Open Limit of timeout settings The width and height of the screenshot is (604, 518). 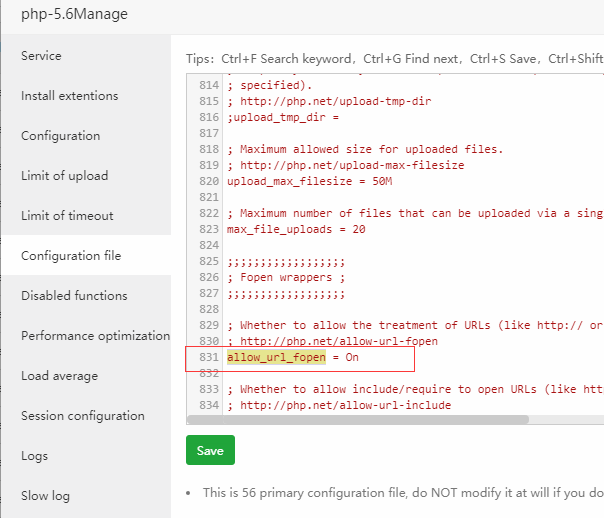coord(67,216)
